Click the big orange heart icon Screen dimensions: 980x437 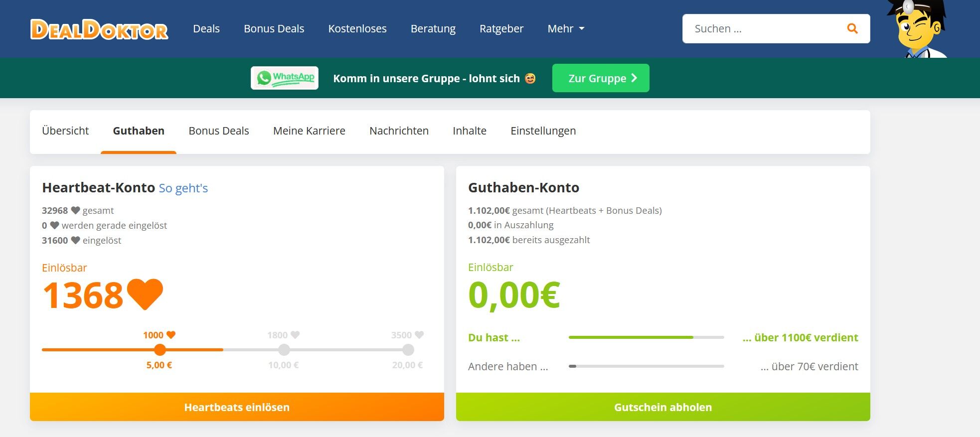coord(145,294)
